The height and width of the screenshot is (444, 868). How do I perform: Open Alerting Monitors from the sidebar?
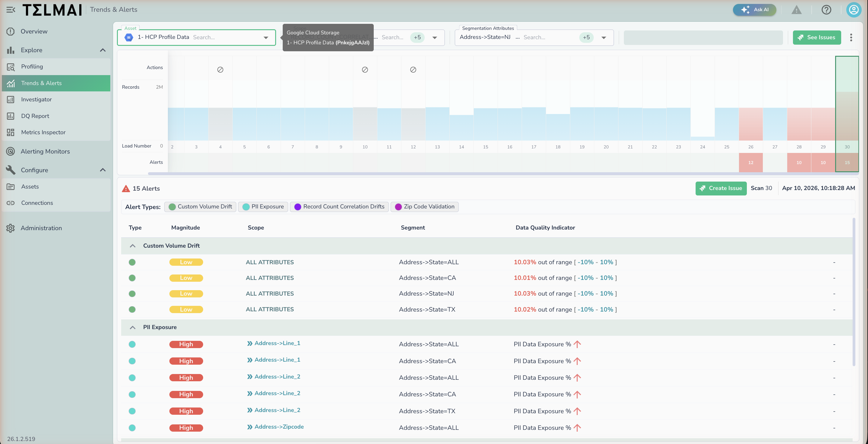45,151
